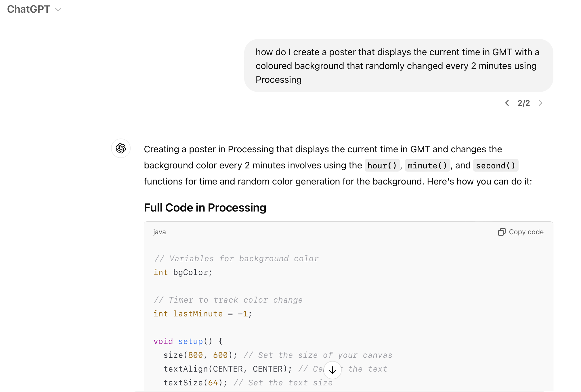Click the 2/2 version counter
This screenshot has width=581, height=392.
click(x=523, y=103)
